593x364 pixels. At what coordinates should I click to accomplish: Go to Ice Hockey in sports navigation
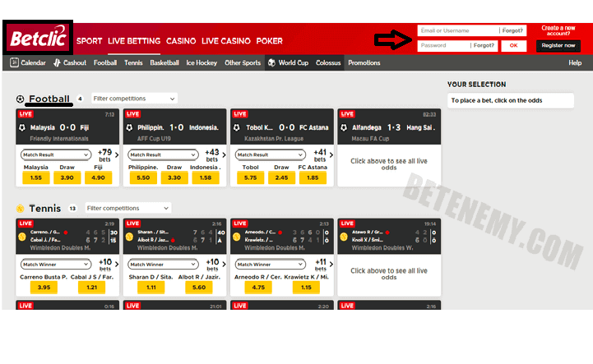point(202,62)
